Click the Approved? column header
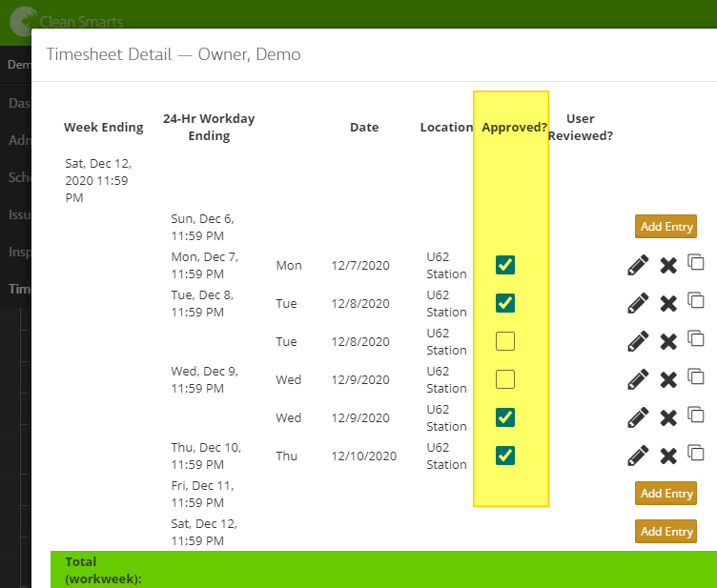The height and width of the screenshot is (588, 717). [514, 127]
